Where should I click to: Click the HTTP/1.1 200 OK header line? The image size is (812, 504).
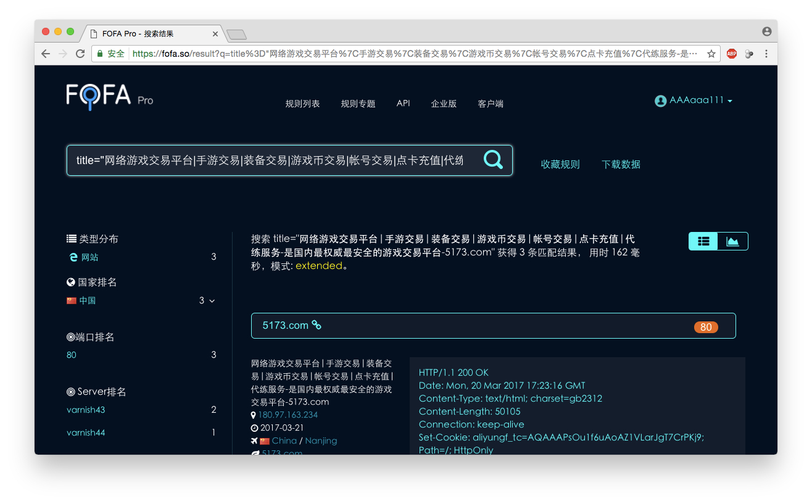click(x=454, y=373)
